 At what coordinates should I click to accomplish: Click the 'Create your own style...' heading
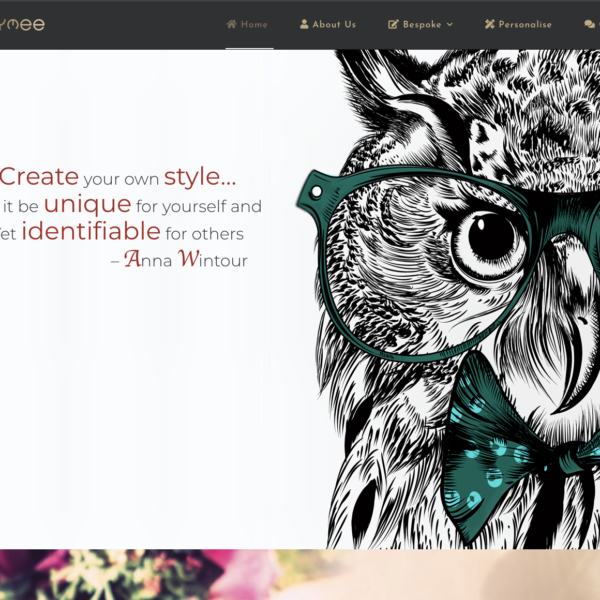tap(118, 178)
